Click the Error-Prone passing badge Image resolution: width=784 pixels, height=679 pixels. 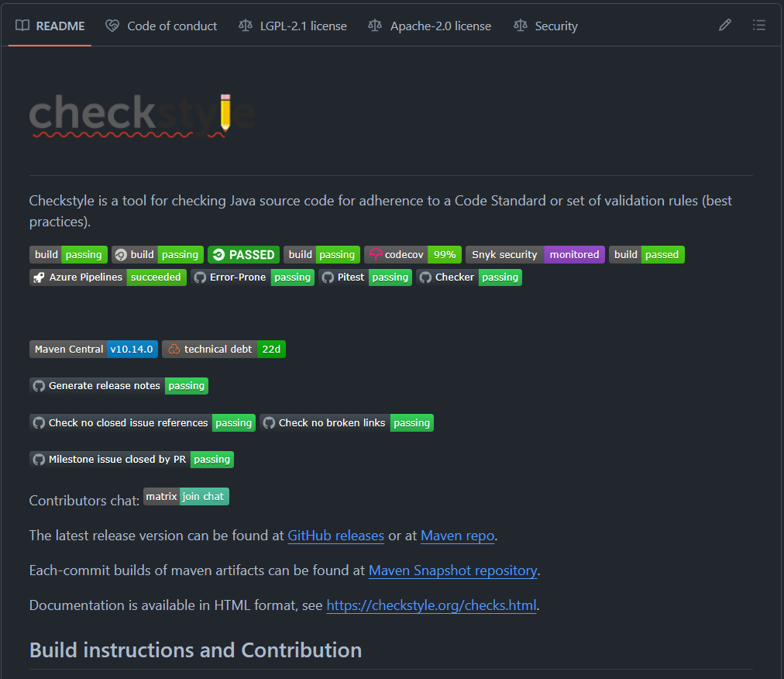(253, 277)
